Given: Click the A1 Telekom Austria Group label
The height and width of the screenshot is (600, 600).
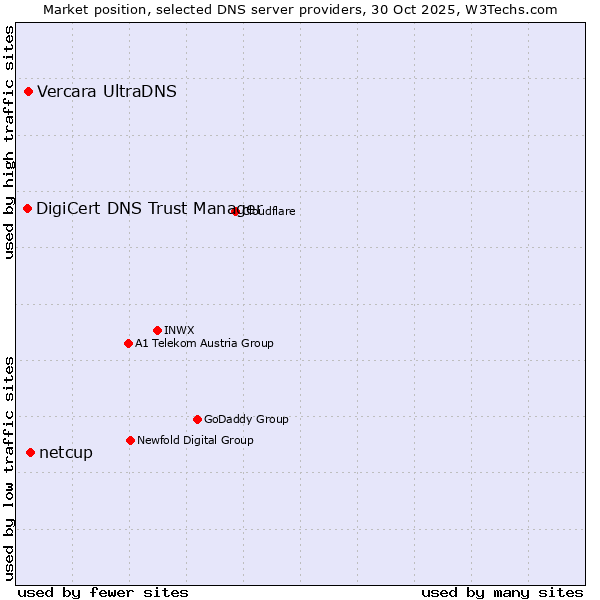Looking at the screenshot, I should coord(204,343).
